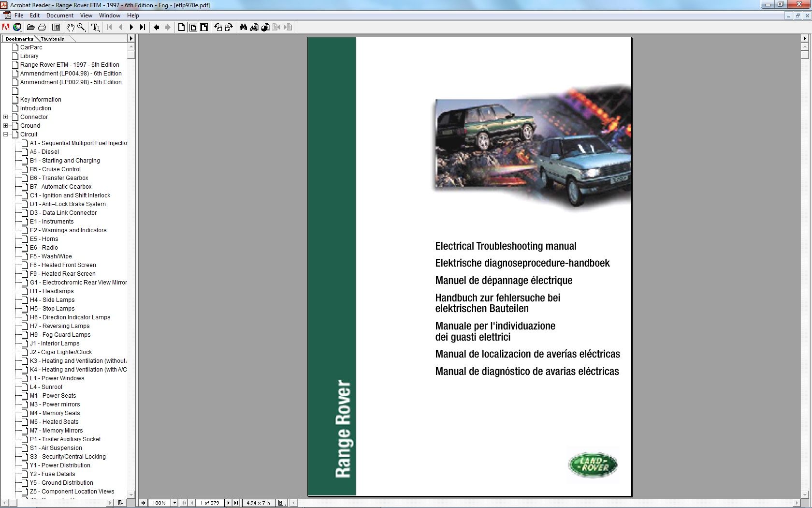Set Fit Width page view
812x508 pixels.
(204, 27)
